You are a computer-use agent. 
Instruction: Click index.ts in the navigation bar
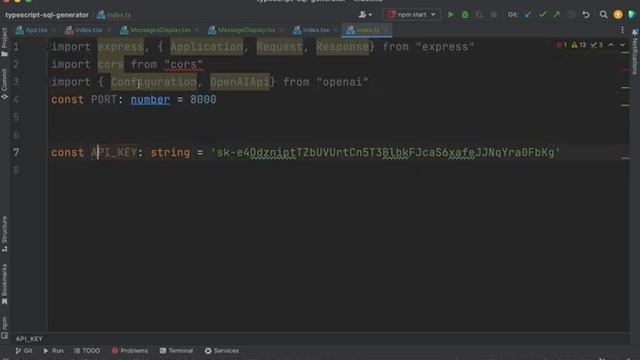click(x=114, y=15)
